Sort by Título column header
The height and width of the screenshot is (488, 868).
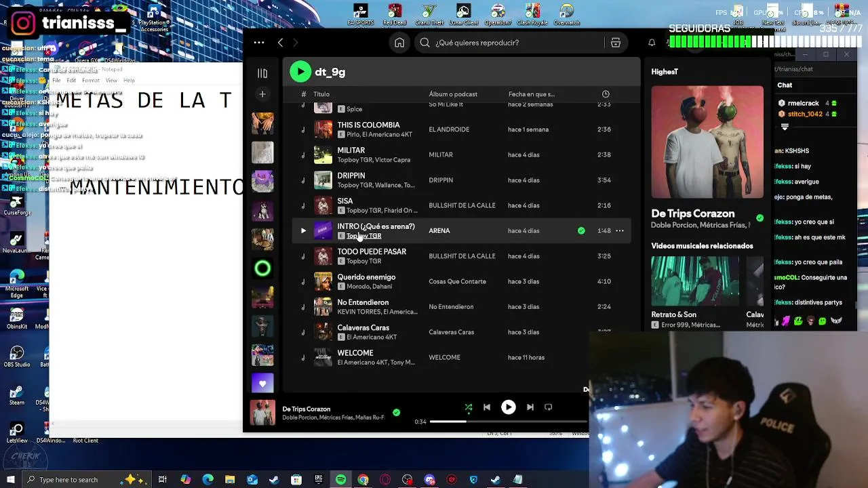(x=321, y=94)
